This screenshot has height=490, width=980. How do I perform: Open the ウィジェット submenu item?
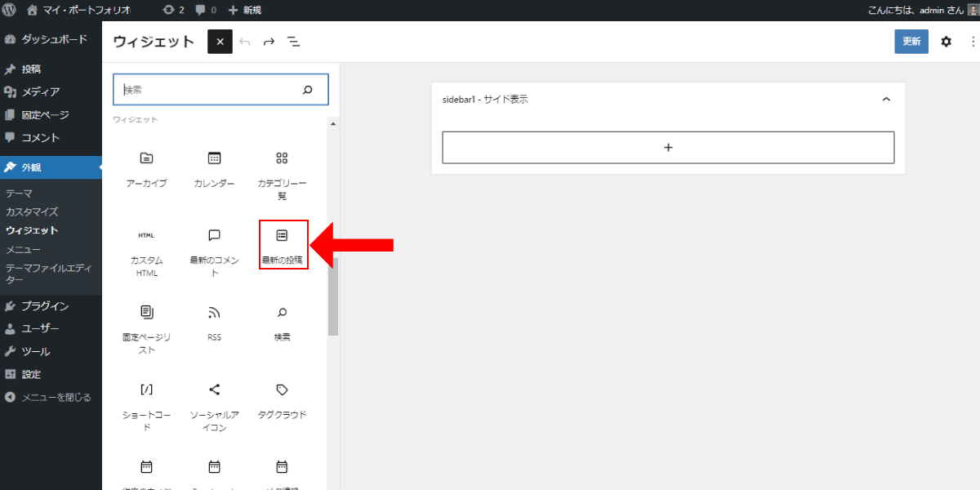(32, 230)
